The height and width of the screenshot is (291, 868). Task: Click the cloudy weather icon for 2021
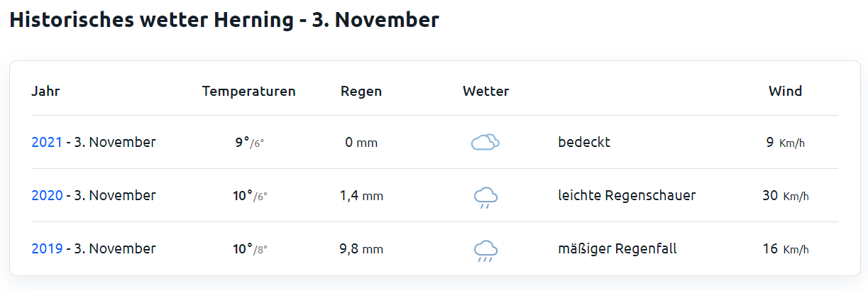(485, 143)
